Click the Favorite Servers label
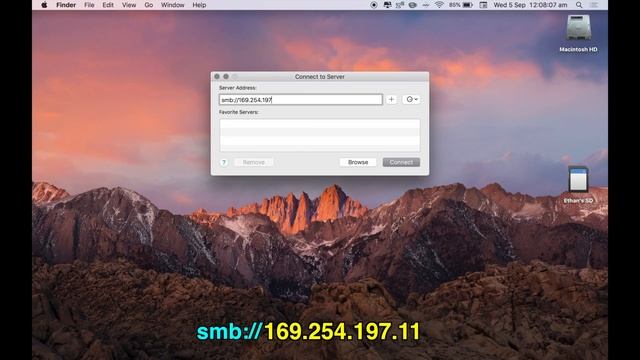Viewport: 640px width, 360px height. [x=239, y=112]
